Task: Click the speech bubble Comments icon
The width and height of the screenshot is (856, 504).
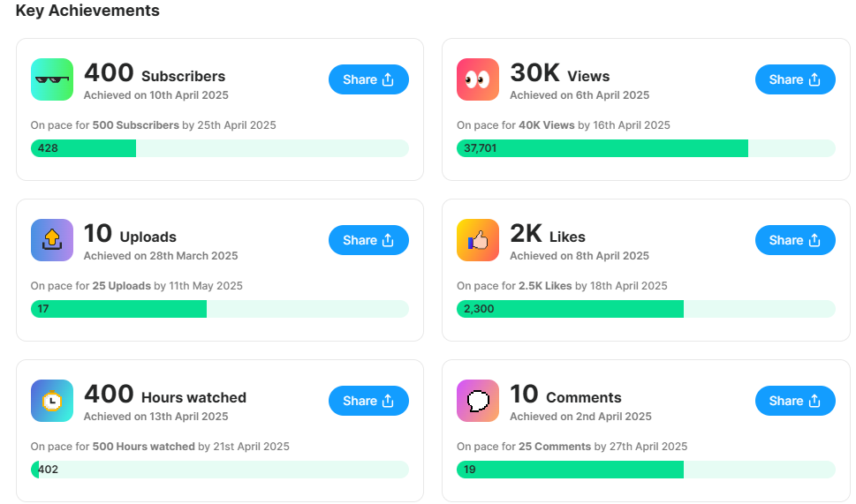Action: (x=478, y=401)
